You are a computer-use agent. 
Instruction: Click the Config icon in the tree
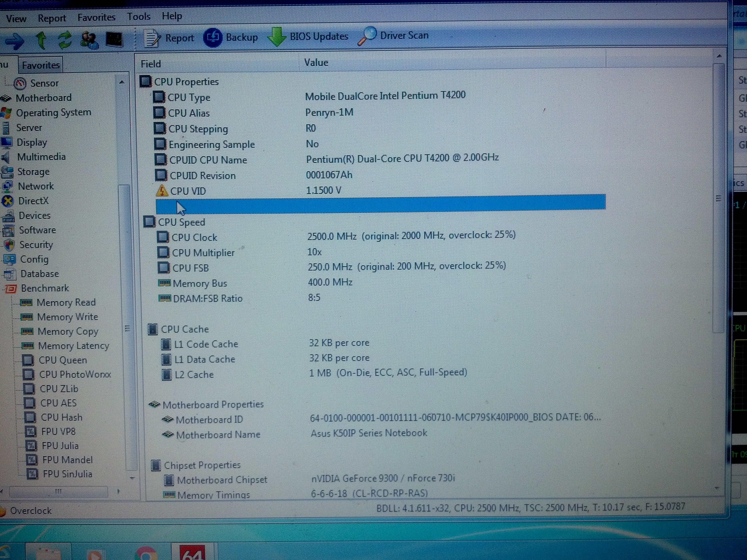(x=10, y=260)
